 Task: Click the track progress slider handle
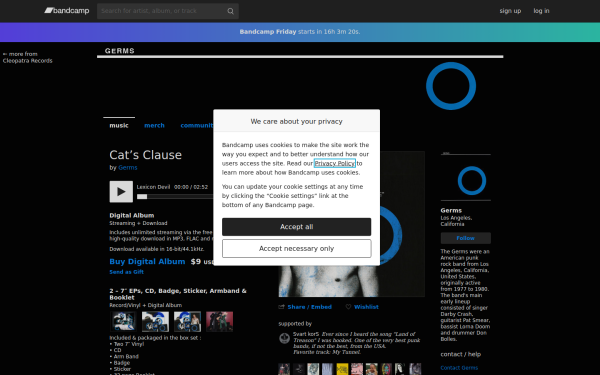pyautogui.click(x=142, y=197)
